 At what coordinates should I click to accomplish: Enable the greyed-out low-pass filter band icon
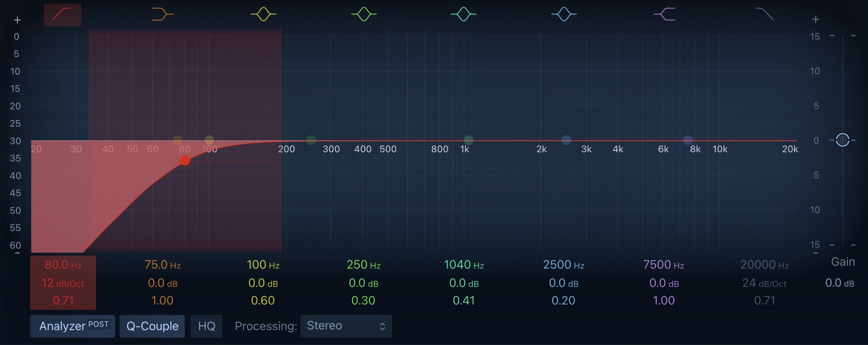765,15
